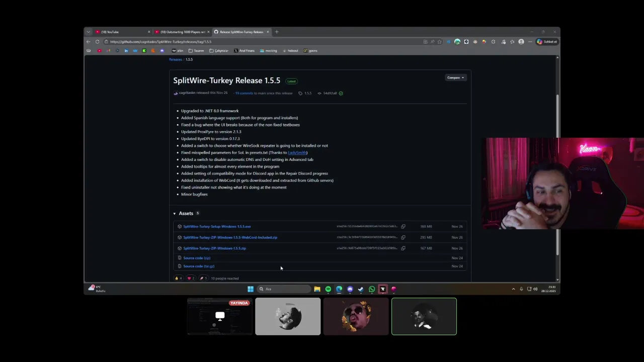Open the Compare dropdown
Viewport: 644px width, 362px height.
455,77
